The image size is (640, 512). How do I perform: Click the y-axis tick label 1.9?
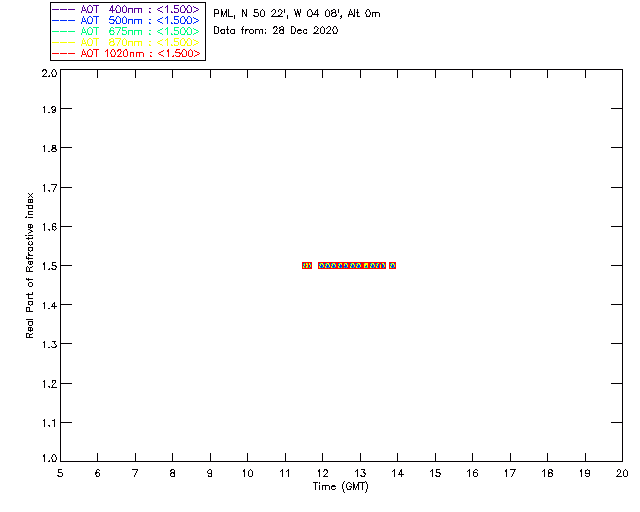49,109
